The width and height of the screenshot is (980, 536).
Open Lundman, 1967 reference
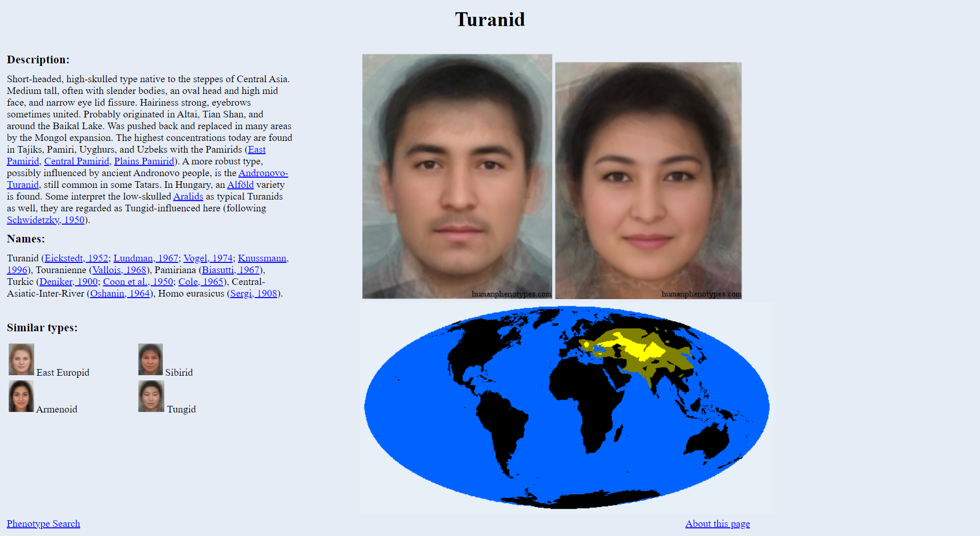pyautogui.click(x=146, y=258)
